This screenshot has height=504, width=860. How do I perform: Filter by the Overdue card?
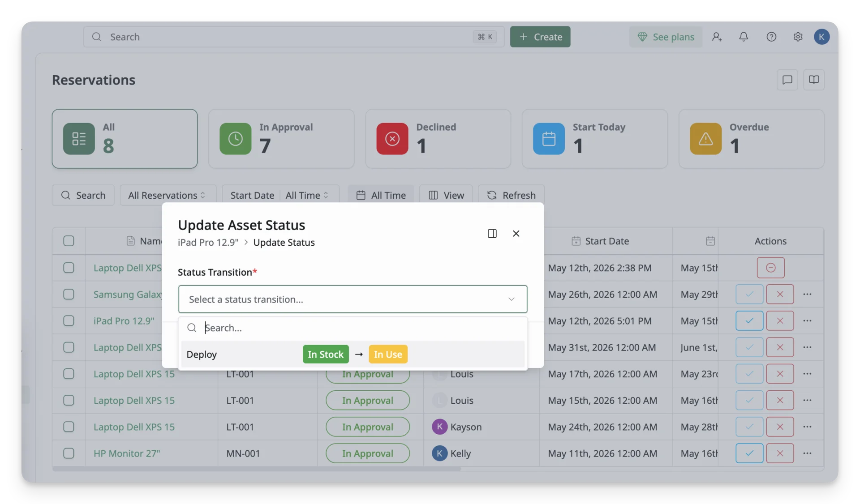[751, 139]
